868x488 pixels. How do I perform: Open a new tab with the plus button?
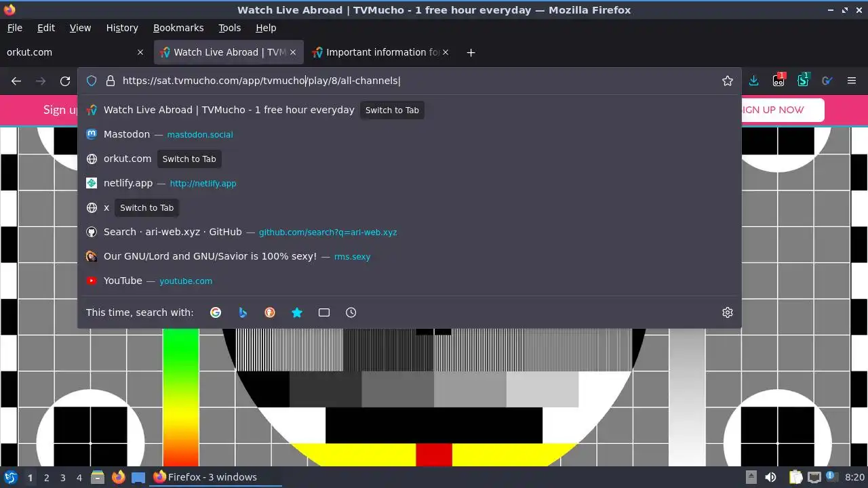pos(471,52)
